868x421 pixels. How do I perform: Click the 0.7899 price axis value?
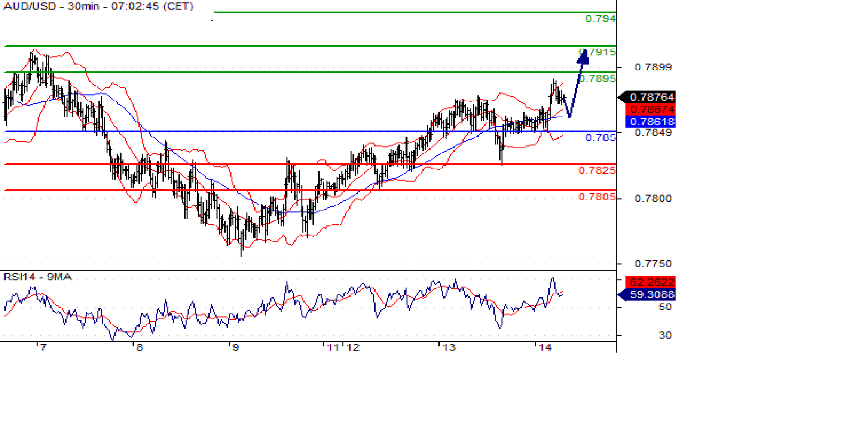tap(653, 67)
